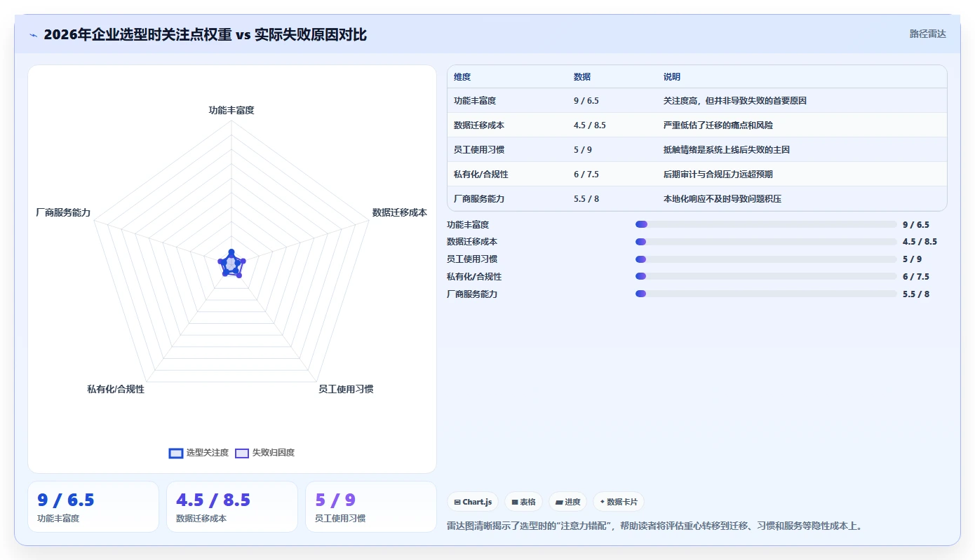This screenshot has height=560, width=975.
Task: Click radar axis label 员工使用习惯
Action: [x=346, y=389]
